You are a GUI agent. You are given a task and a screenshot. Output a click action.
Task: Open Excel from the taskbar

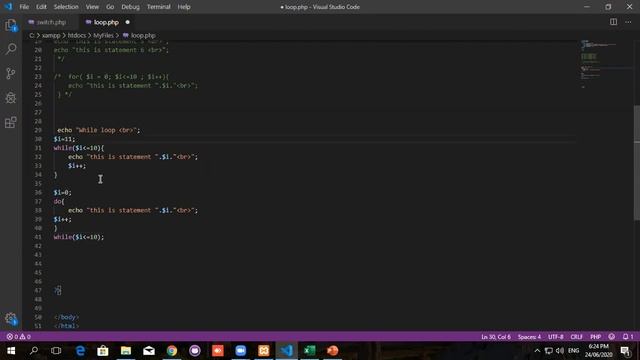(310, 351)
